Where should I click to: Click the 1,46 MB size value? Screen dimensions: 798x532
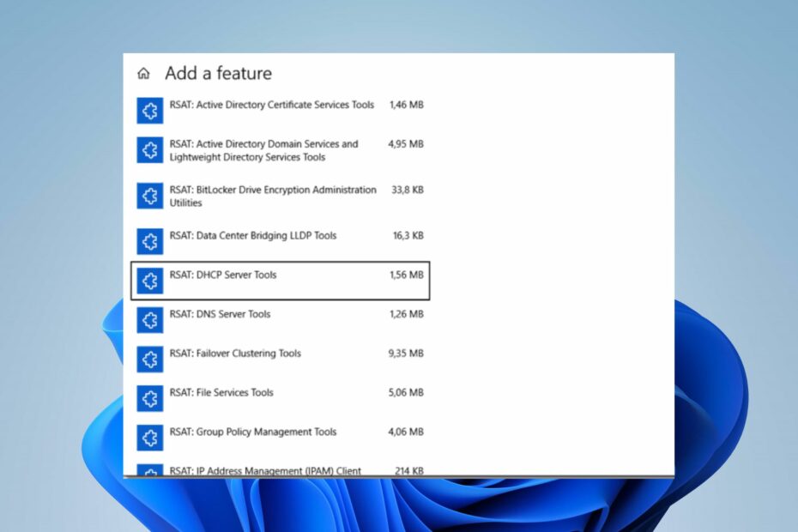(x=406, y=105)
